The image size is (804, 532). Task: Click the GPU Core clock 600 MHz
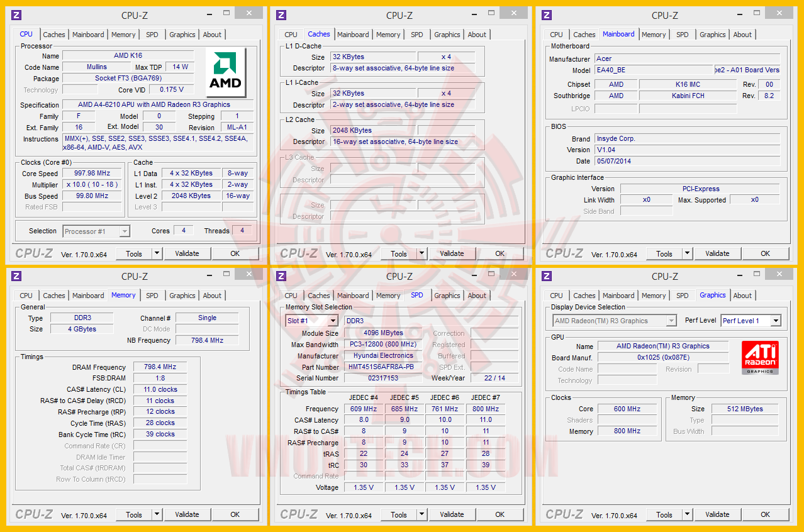[627, 409]
